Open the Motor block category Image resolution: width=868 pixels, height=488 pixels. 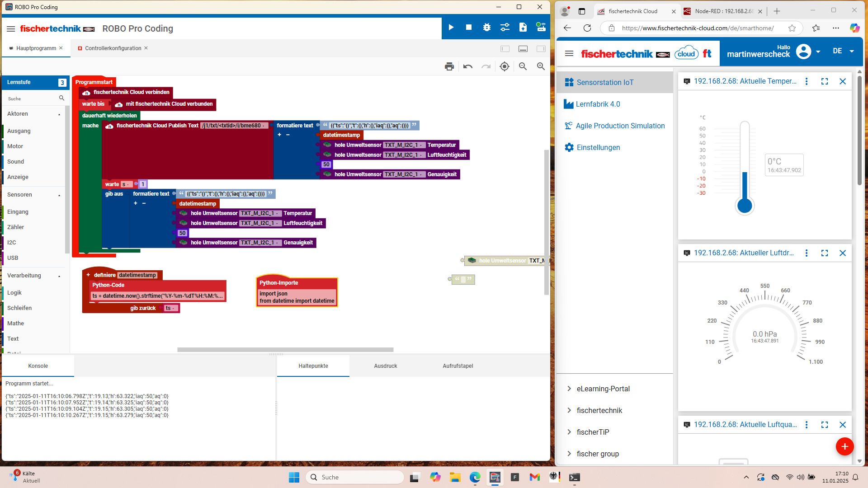click(x=15, y=146)
